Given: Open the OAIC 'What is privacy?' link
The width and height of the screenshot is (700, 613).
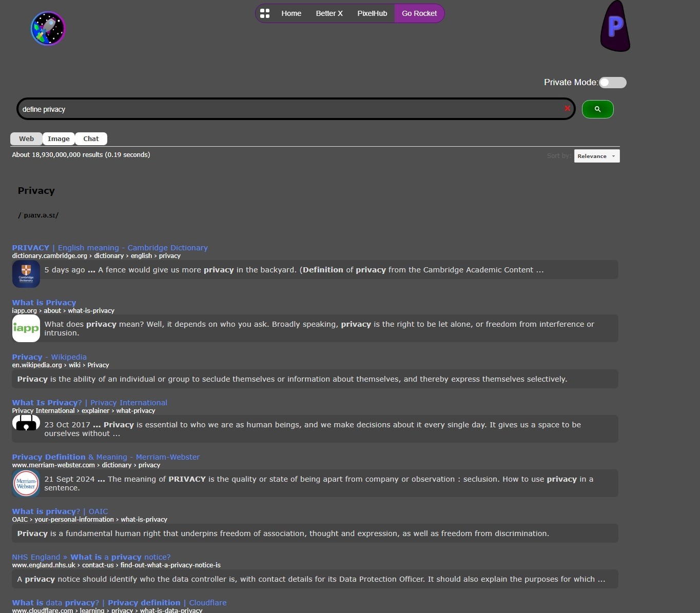Looking at the screenshot, I should point(60,511).
